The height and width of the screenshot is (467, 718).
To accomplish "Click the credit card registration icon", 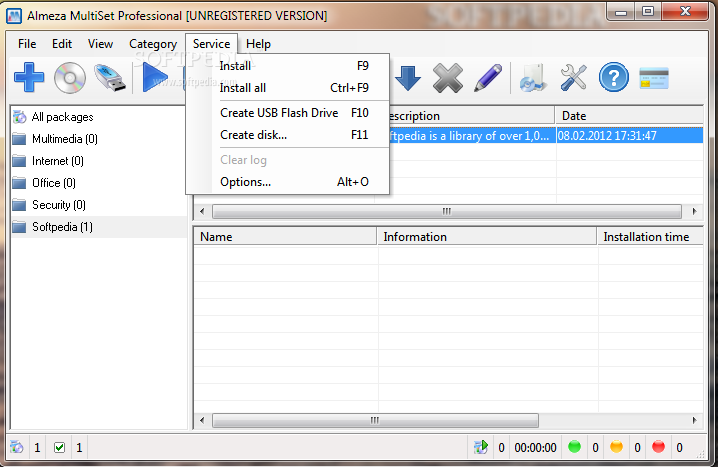I will point(653,78).
